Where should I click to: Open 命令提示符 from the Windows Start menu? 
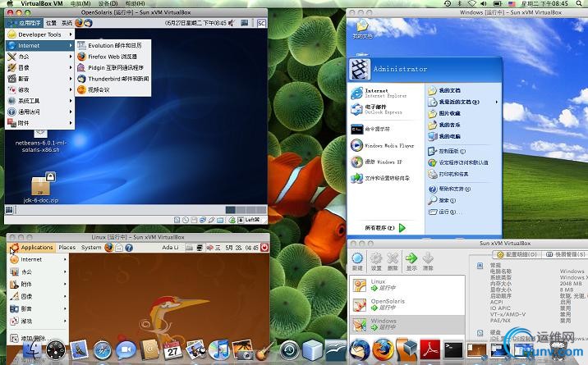[386, 129]
